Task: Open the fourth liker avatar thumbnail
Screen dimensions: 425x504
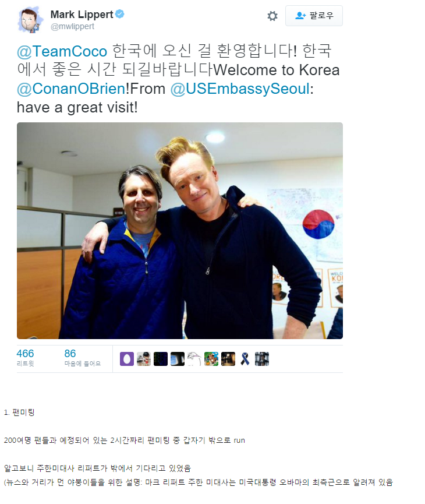Action: 178,359
